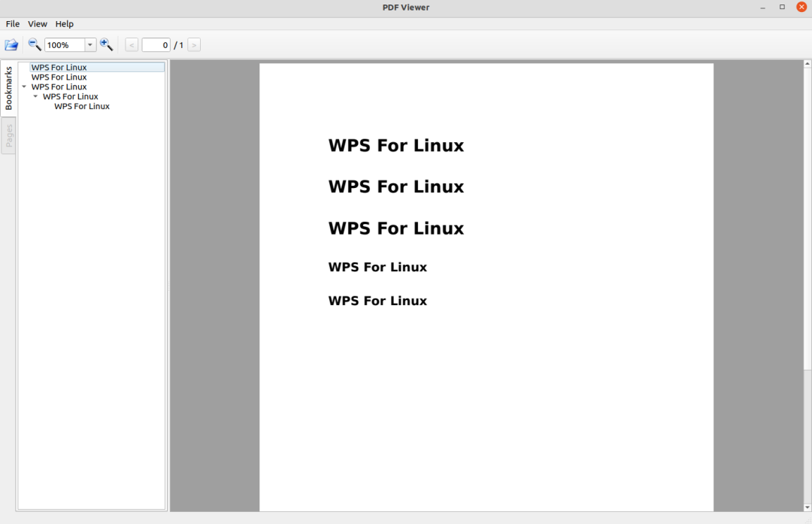The height and width of the screenshot is (524, 812).
Task: Switch to the Pages side tab
Action: [x=8, y=135]
